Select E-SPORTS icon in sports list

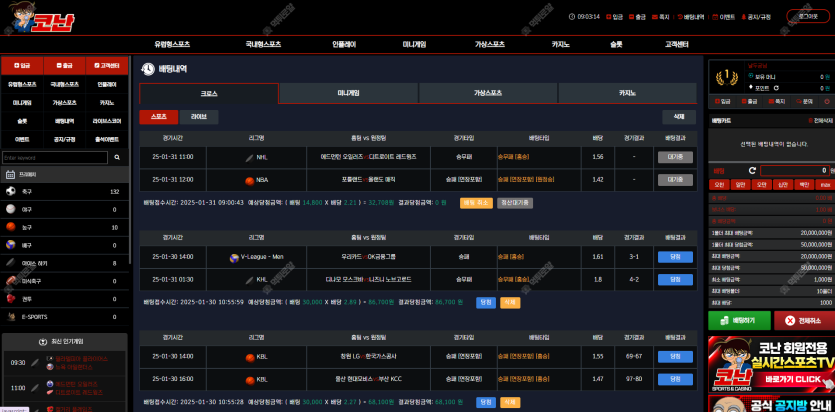(x=11, y=317)
